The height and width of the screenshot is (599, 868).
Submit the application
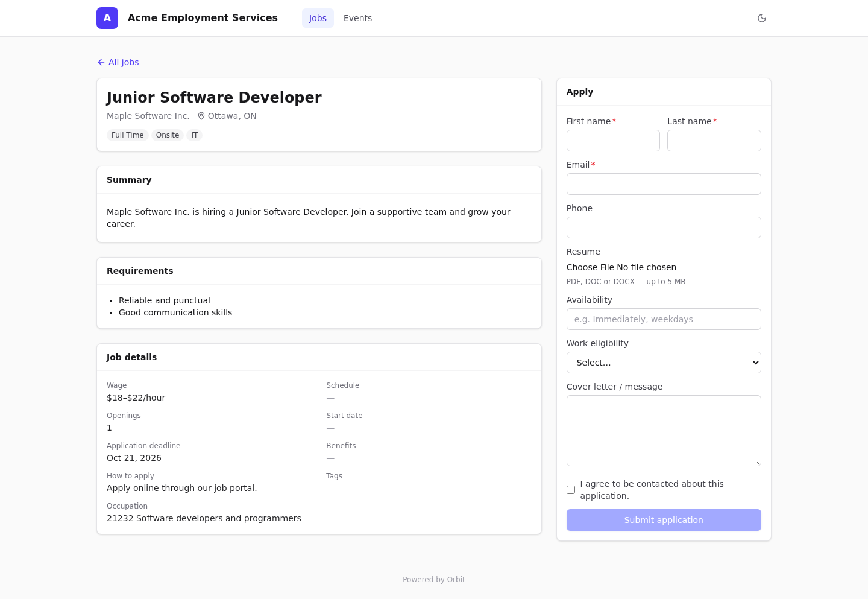pyautogui.click(x=664, y=520)
